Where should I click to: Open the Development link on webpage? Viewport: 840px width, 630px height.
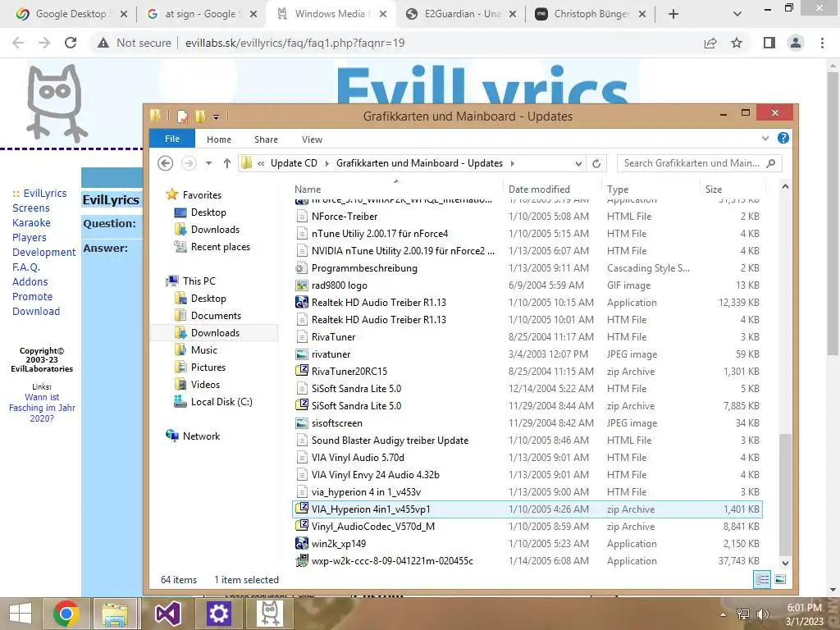pyautogui.click(x=44, y=253)
